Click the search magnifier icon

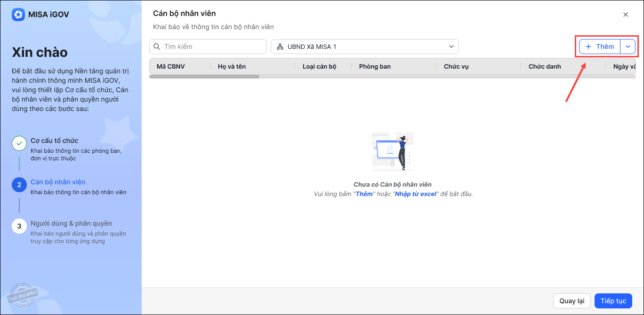pos(157,47)
